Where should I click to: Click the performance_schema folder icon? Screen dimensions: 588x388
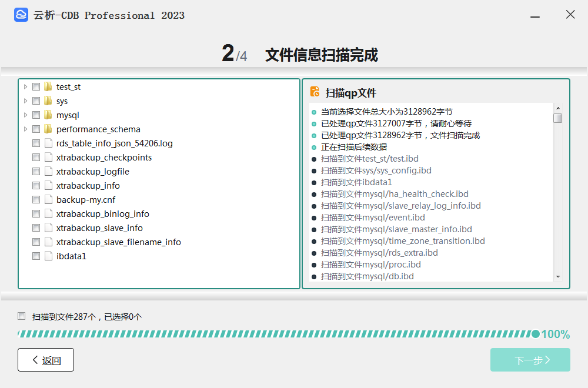48,129
